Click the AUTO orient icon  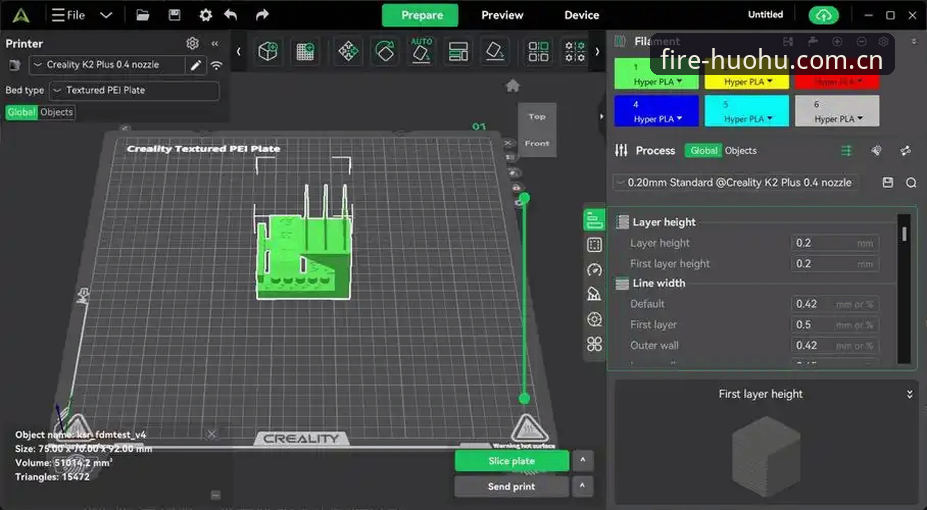point(421,51)
